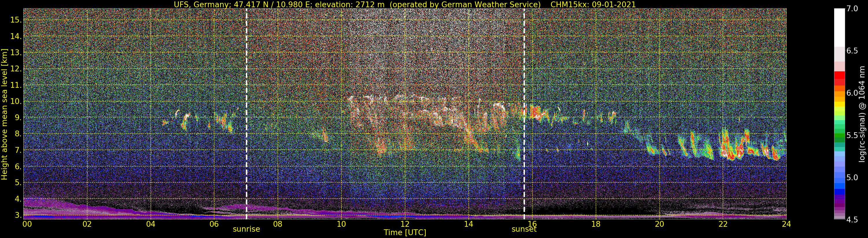868x238 pixels.
Task: Click the green band of the colorbar
Action: point(839,136)
